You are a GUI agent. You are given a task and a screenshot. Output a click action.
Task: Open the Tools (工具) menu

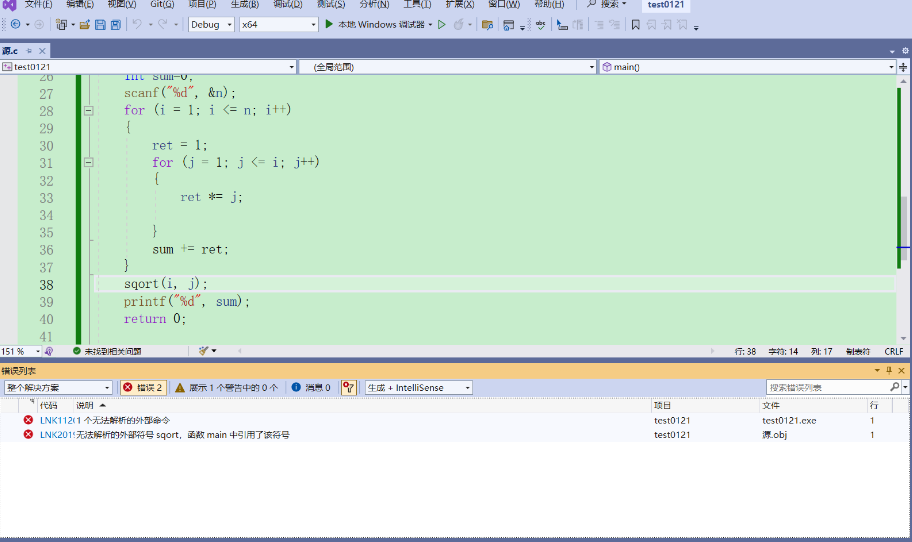pyautogui.click(x=417, y=5)
